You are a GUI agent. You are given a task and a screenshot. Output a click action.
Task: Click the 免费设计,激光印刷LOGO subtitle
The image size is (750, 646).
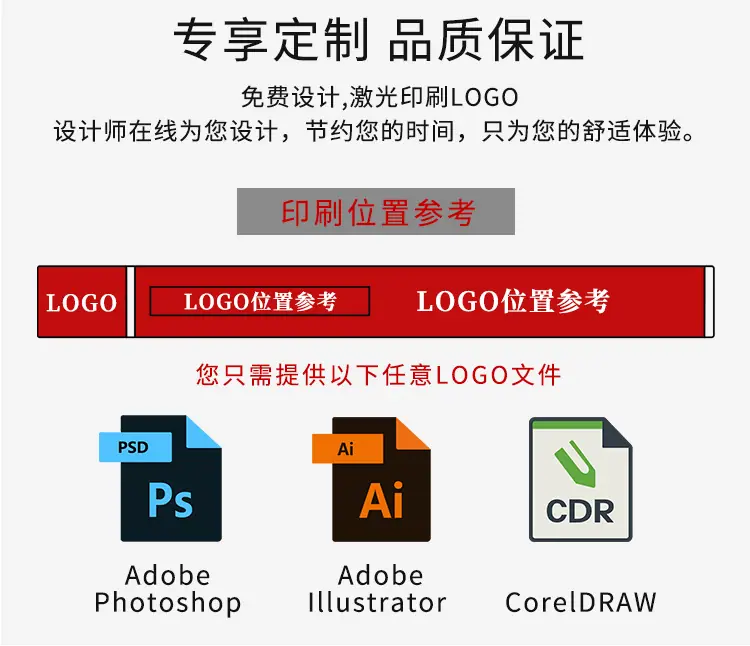click(379, 97)
